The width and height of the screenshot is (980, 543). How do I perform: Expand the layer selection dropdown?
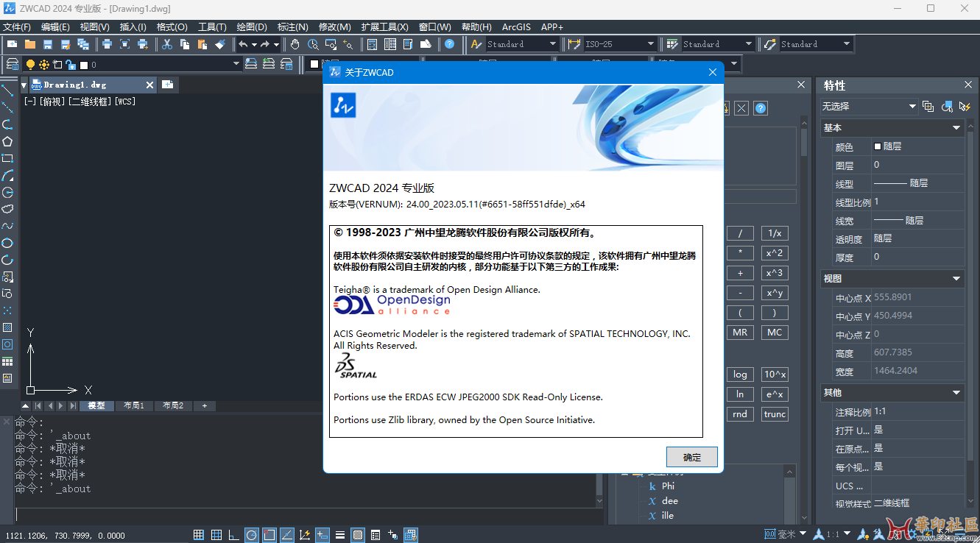[236, 65]
